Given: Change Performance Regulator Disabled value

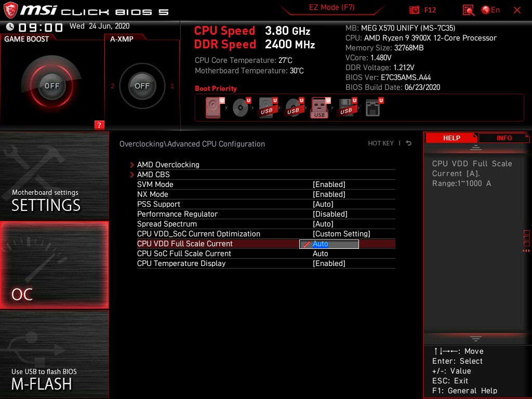Looking at the screenshot, I should 330,214.
